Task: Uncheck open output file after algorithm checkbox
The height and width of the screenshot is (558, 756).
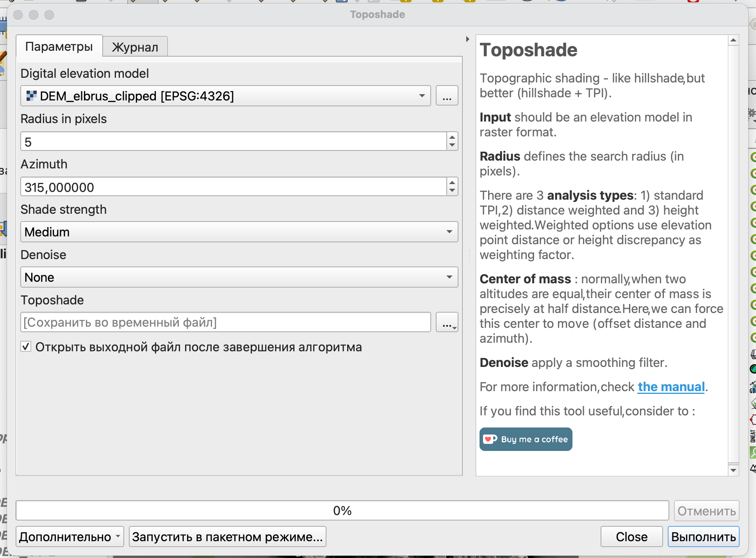Action: pos(26,347)
